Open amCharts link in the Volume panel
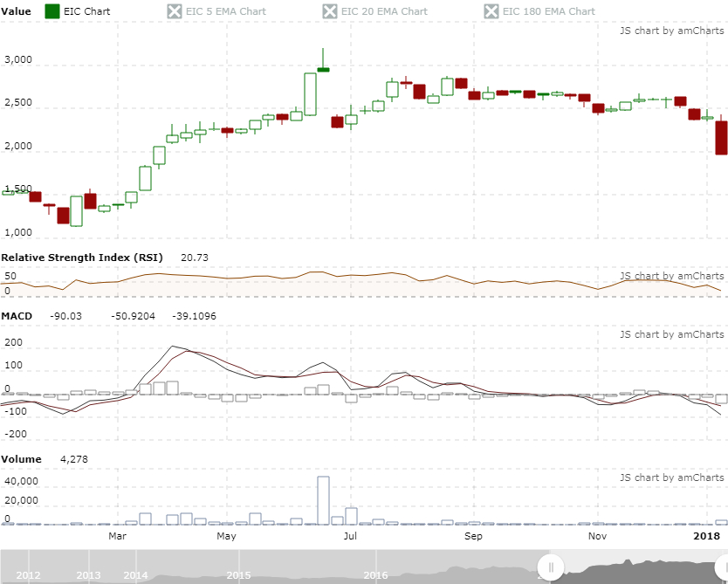This screenshot has width=728, height=584. 672,478
